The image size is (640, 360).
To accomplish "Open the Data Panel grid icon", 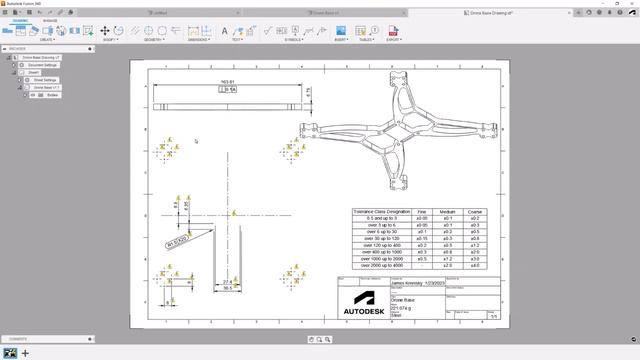I will 5,13.
